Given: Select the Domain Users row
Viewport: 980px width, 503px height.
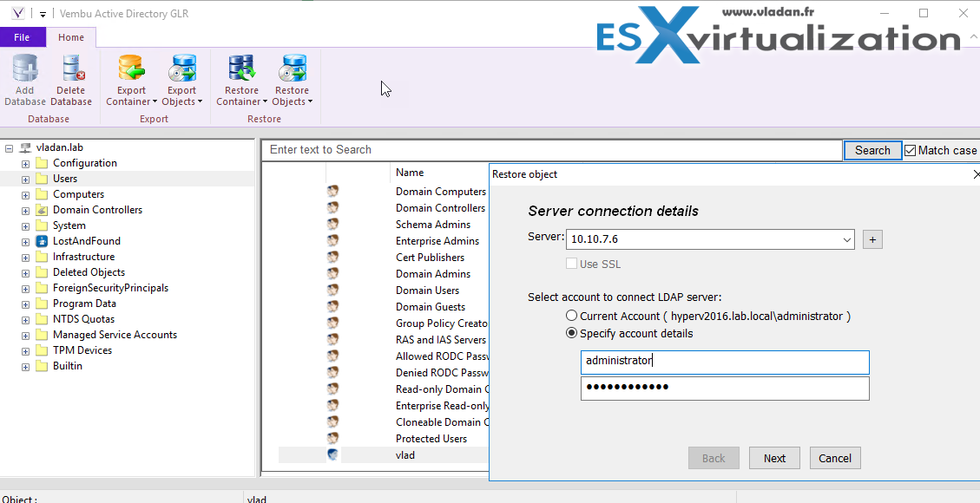Looking at the screenshot, I should point(427,291).
